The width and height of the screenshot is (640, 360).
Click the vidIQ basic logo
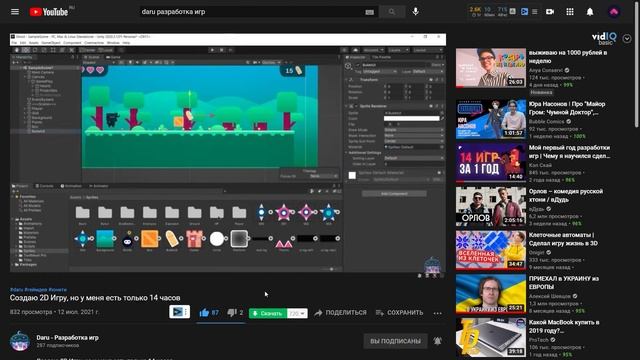[604, 38]
